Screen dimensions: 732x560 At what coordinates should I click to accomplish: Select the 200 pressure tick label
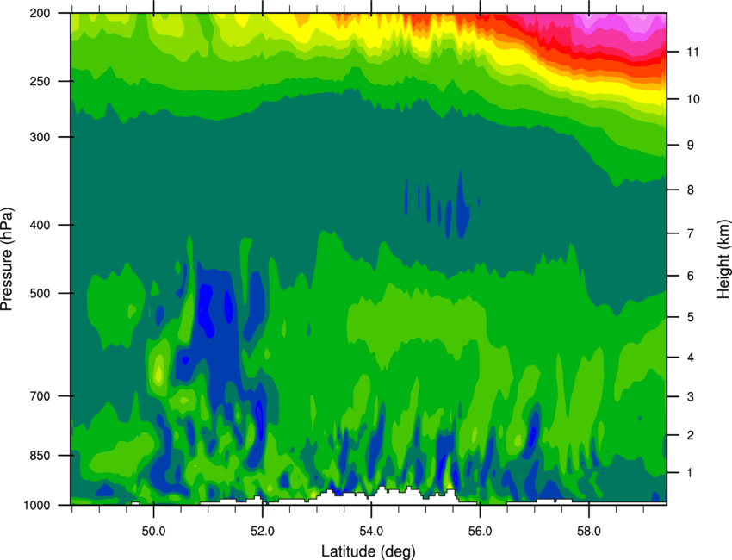tap(40, 13)
